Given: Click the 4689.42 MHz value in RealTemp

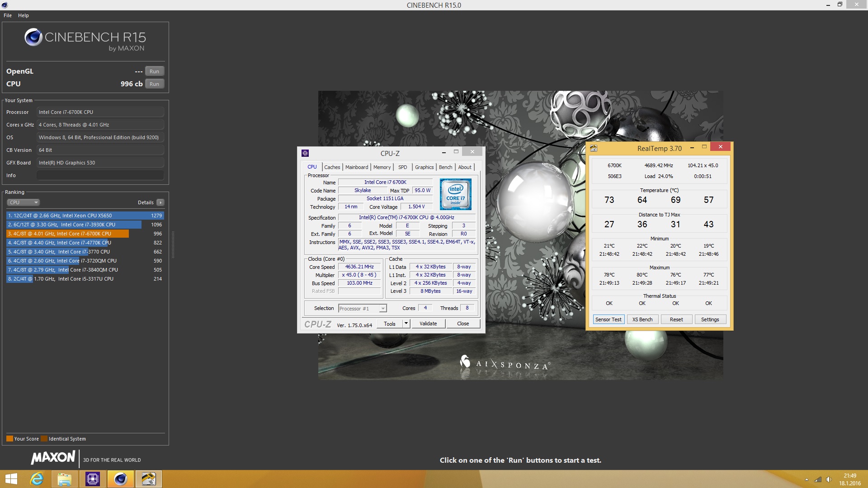Looking at the screenshot, I should [x=659, y=165].
